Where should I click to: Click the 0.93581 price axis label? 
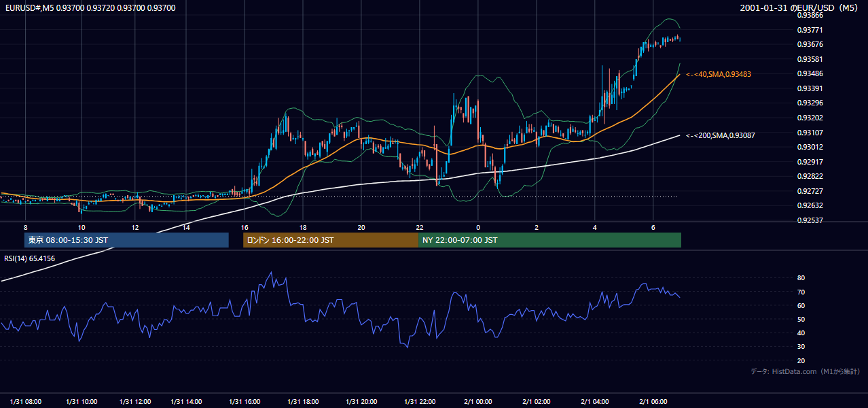pyautogui.click(x=810, y=59)
